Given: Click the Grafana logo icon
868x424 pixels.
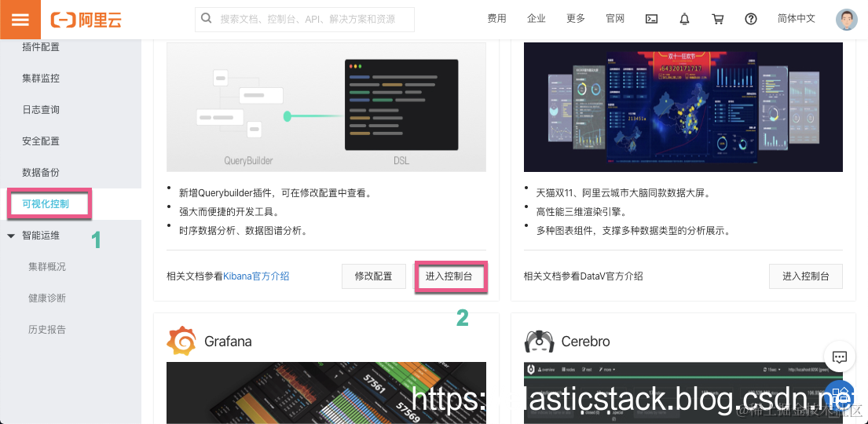Looking at the screenshot, I should pos(181,341).
